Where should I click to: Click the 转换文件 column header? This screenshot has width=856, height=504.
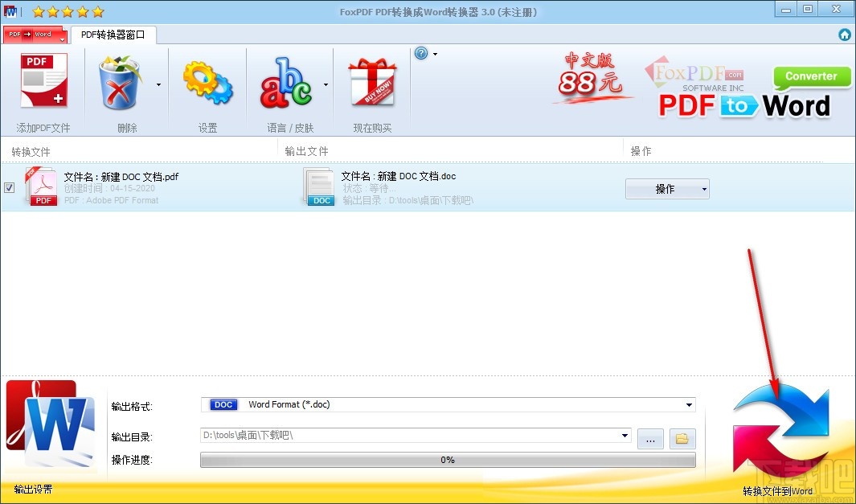[31, 152]
